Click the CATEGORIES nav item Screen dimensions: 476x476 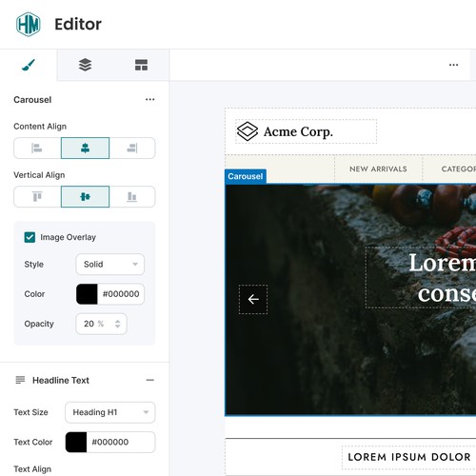tap(459, 169)
